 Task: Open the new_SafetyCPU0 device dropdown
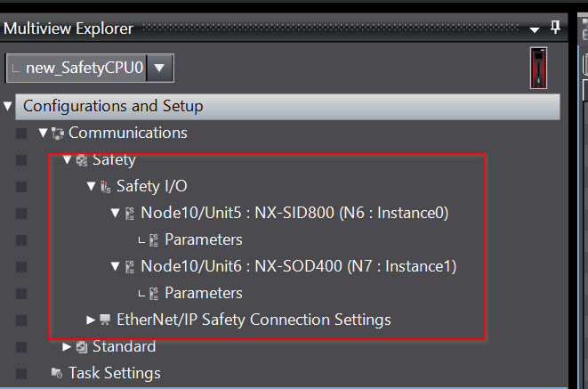pyautogui.click(x=160, y=68)
